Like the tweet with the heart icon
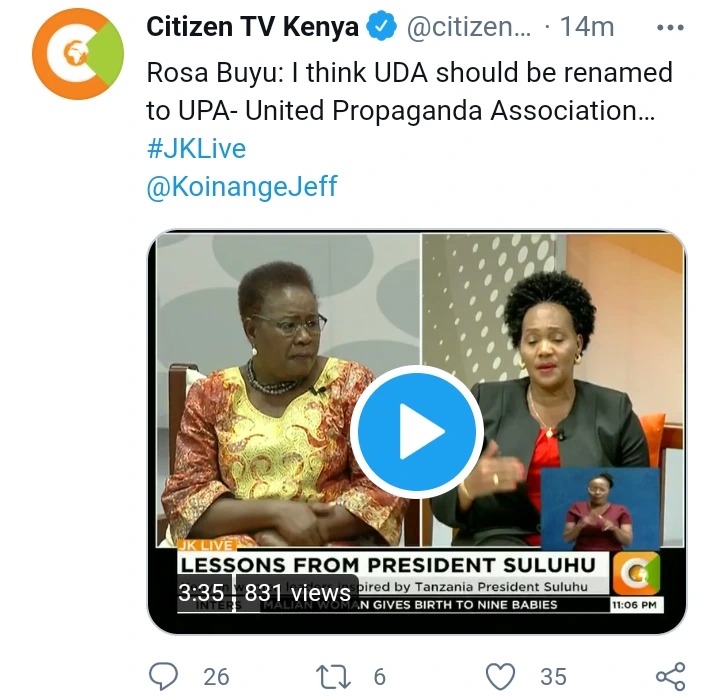Screen dimensions: 720x696 tap(501, 677)
